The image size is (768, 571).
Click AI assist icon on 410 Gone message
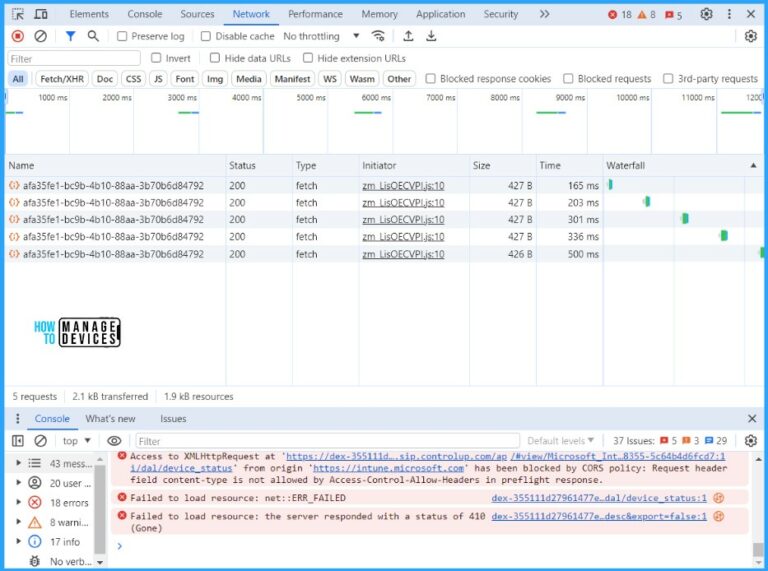click(719, 516)
